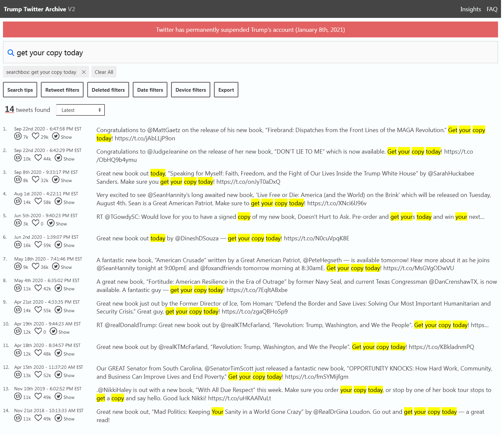
Task: Click the heart icon showing 55k likes
Action: [38, 310]
